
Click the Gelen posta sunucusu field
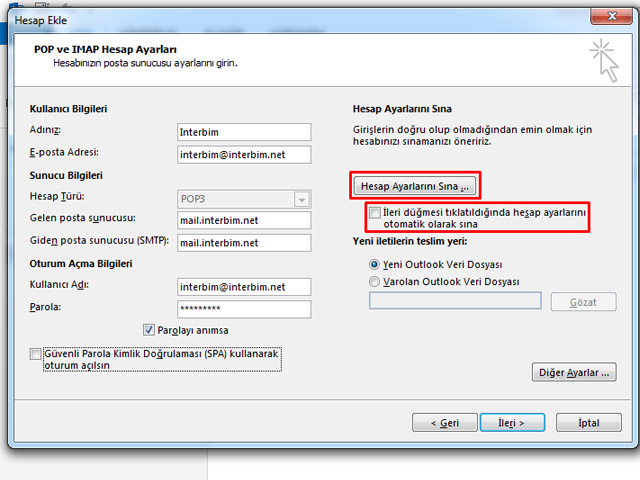[244, 220]
